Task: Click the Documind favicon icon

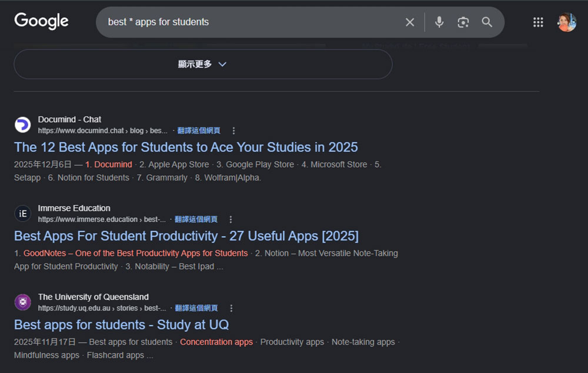Action: [22, 125]
